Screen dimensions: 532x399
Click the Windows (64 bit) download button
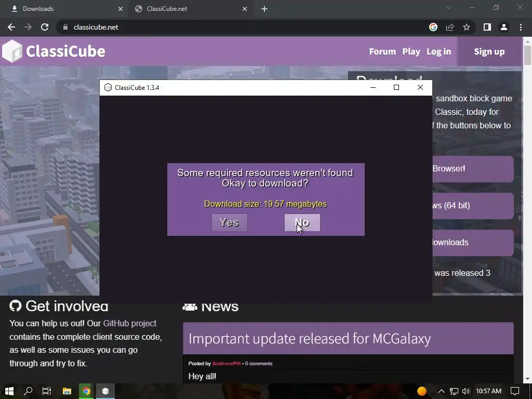[473, 206]
